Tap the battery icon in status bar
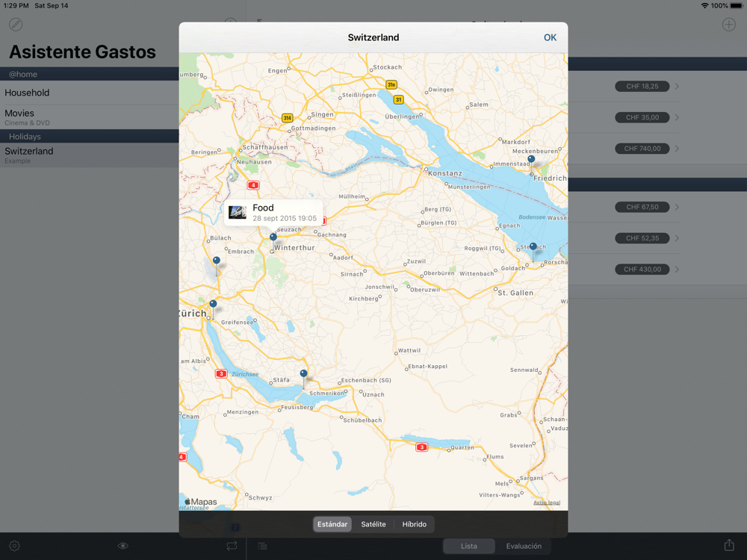Screen dimensions: 747x560 737,6
